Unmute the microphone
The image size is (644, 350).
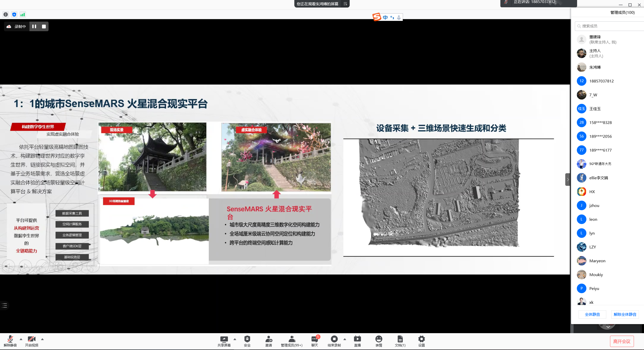10,341
